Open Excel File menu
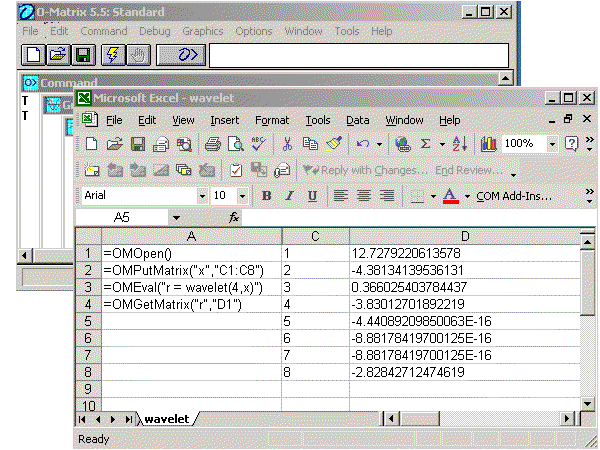 [x=114, y=120]
